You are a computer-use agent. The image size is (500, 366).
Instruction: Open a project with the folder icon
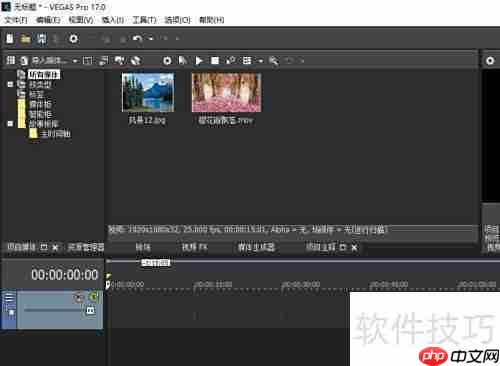click(x=25, y=39)
